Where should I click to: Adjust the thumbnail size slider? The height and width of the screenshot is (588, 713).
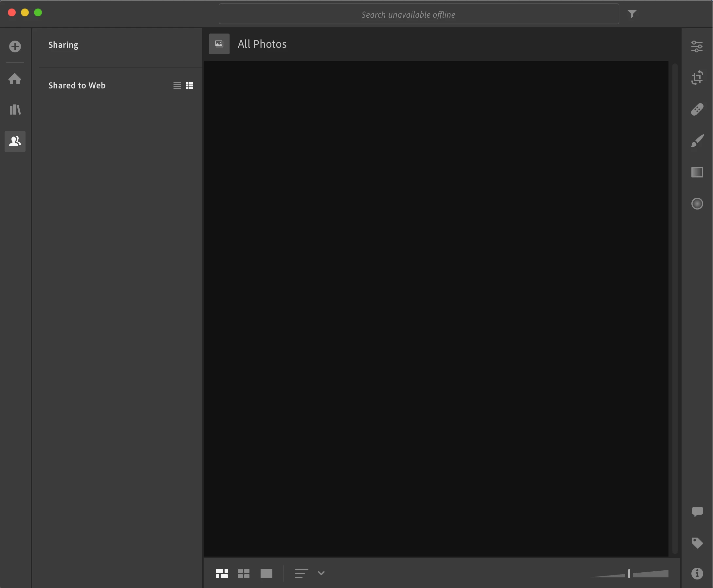click(629, 574)
